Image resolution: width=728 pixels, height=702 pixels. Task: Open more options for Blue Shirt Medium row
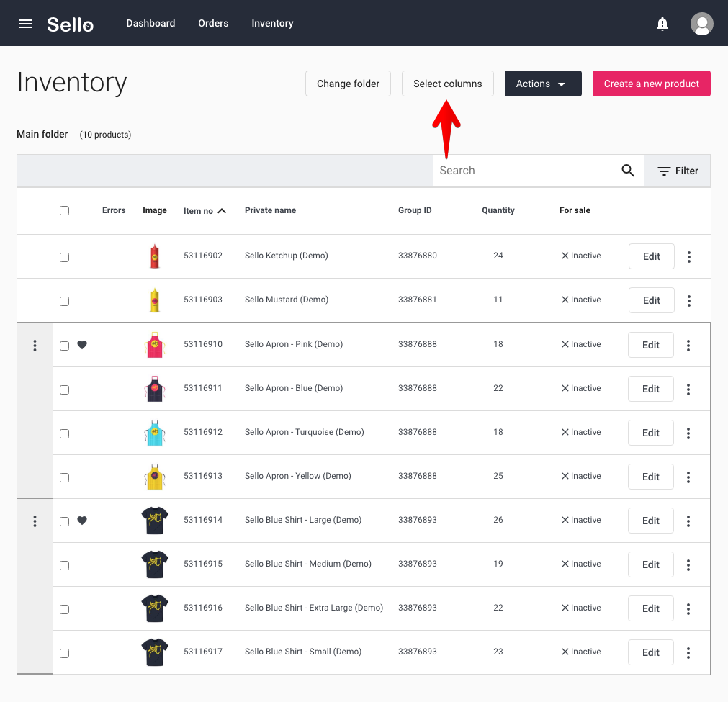(688, 564)
